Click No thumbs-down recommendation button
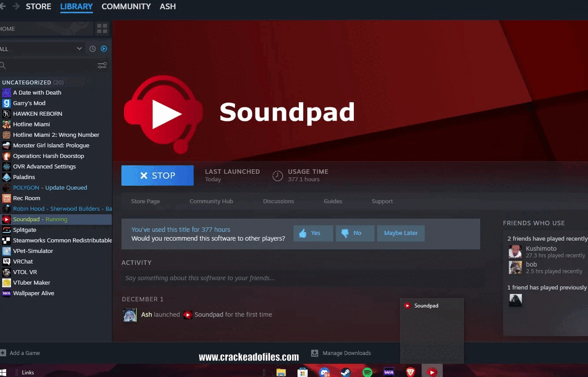Image resolution: width=588 pixels, height=377 pixels. [355, 233]
